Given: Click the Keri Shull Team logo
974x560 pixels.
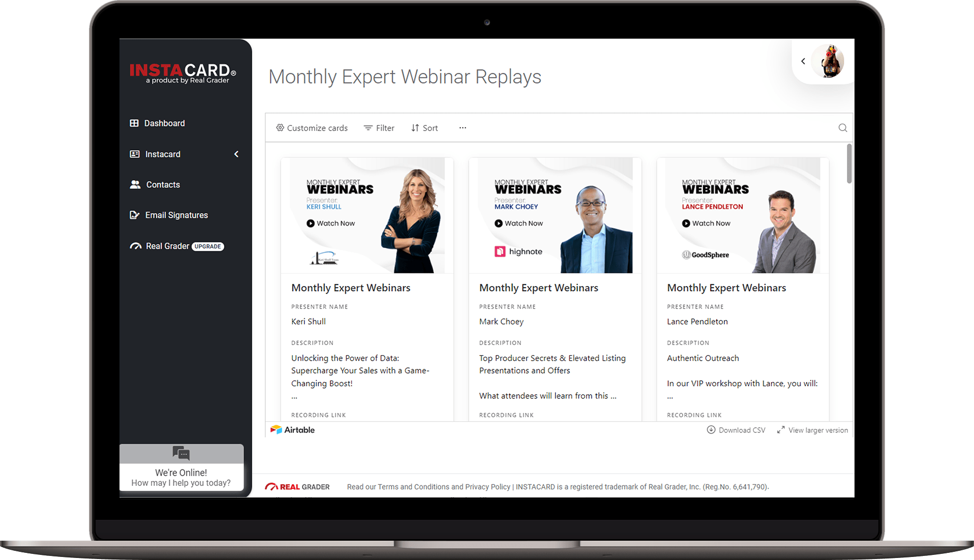Looking at the screenshot, I should 324,258.
